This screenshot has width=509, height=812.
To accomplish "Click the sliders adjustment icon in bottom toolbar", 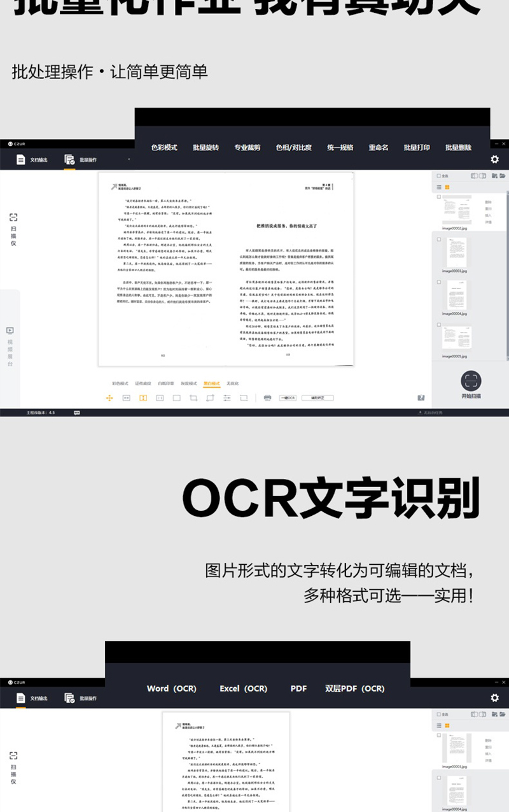I will [227, 398].
